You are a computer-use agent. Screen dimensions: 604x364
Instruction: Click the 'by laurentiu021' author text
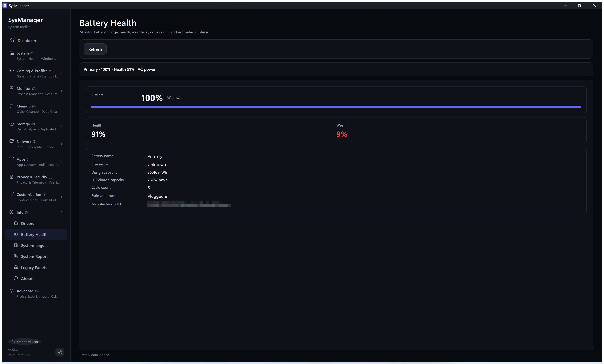click(20, 355)
